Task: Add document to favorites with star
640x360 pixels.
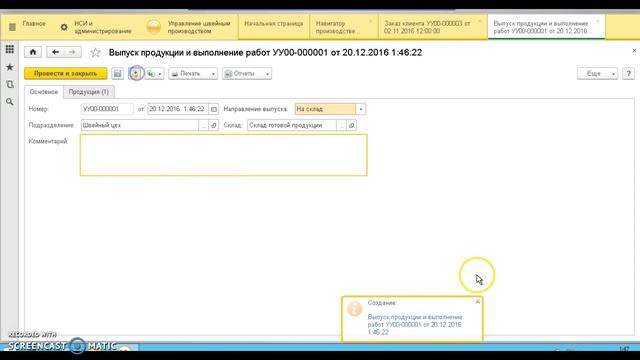Action: click(95, 52)
